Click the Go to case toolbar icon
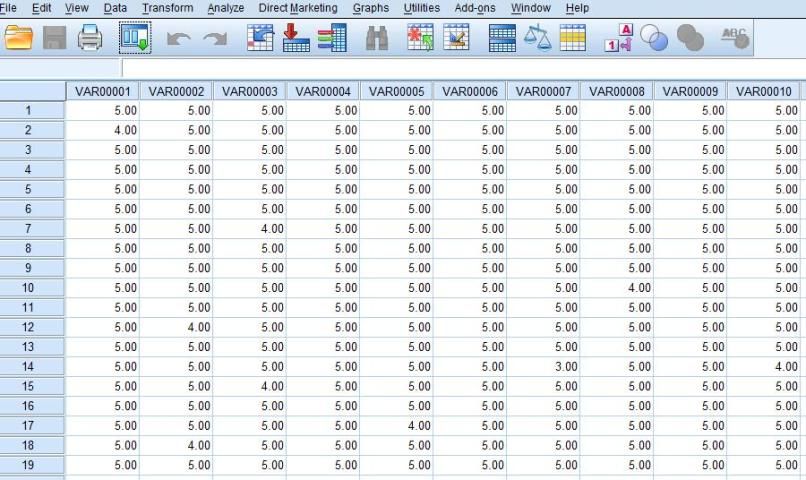806x480 pixels. (x=260, y=38)
